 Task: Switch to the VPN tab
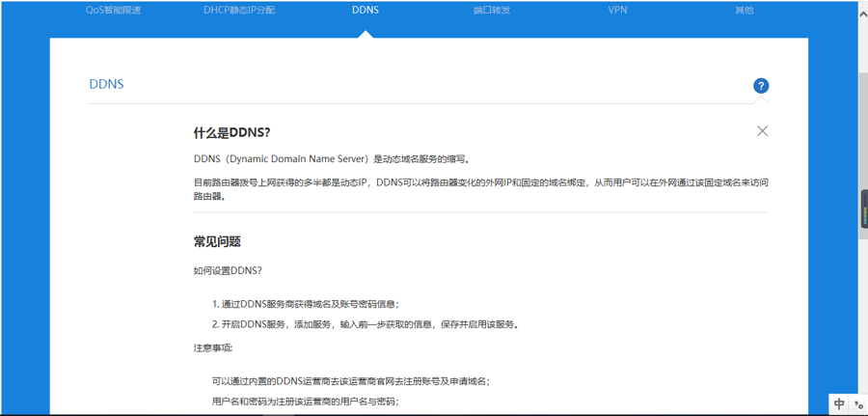pyautogui.click(x=617, y=10)
